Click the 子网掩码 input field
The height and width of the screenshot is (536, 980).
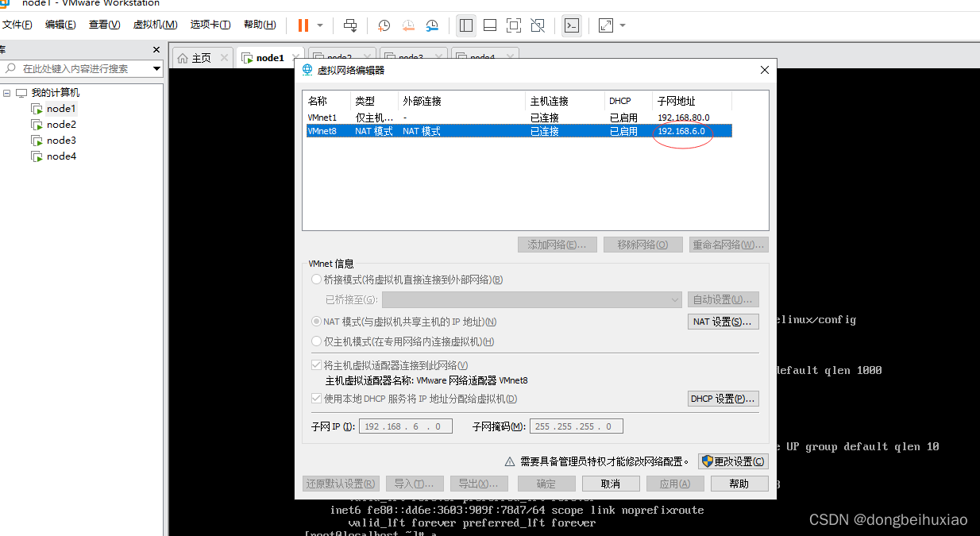[x=577, y=426]
